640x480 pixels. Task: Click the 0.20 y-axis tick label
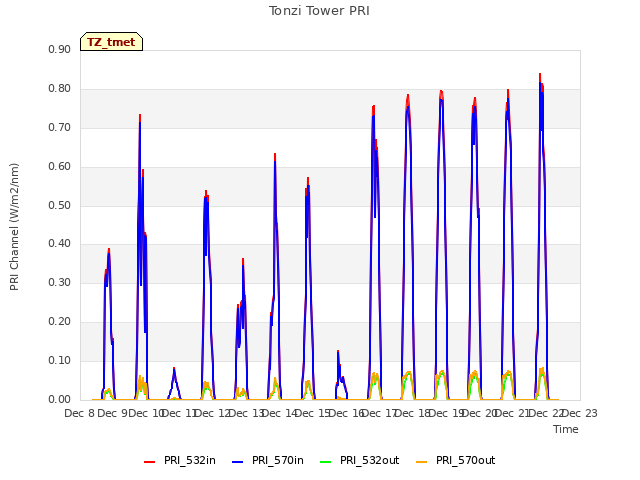click(60, 321)
